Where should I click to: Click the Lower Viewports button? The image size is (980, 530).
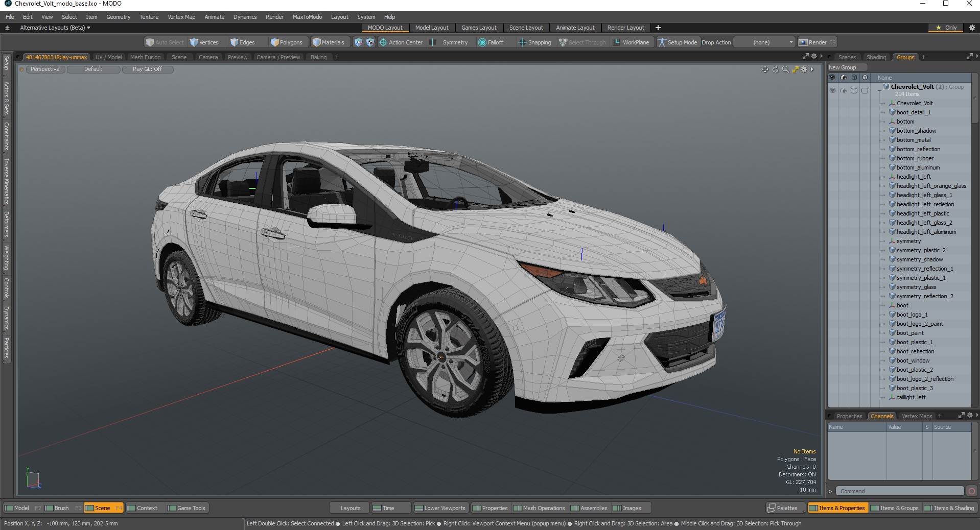pyautogui.click(x=440, y=508)
